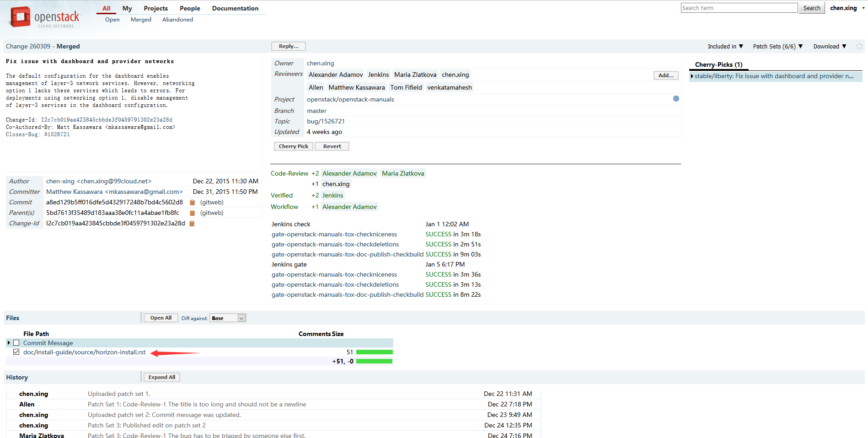
Task: Click the Search button
Action: click(812, 8)
